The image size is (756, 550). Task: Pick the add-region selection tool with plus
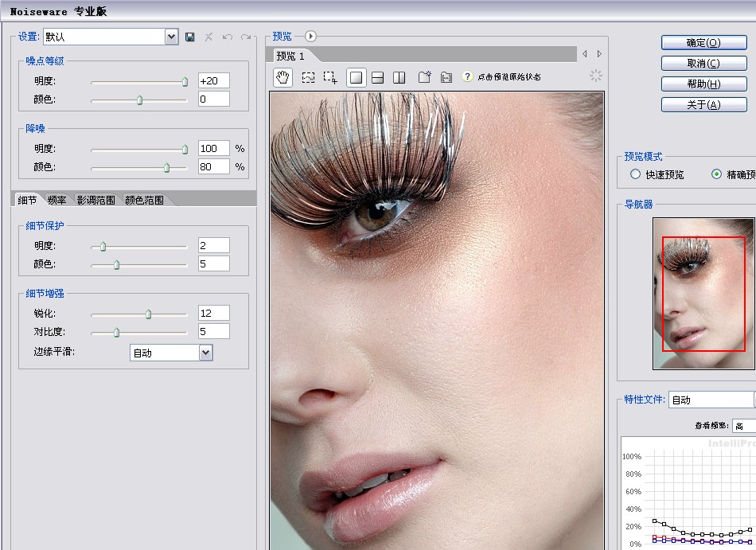[330, 77]
